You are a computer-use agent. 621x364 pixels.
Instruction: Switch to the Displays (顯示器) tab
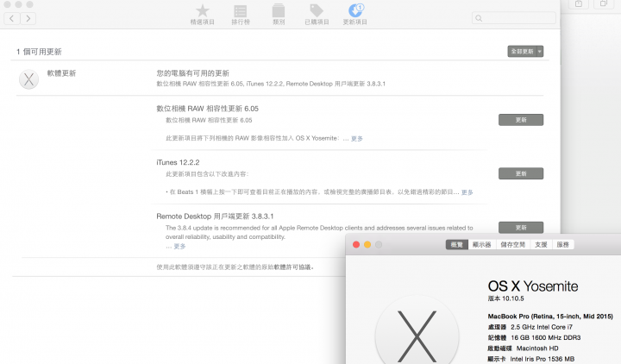(481, 245)
